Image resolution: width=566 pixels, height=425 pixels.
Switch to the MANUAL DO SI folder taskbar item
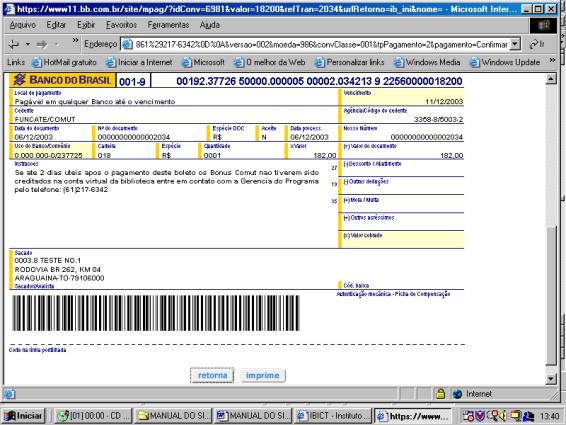[173, 416]
